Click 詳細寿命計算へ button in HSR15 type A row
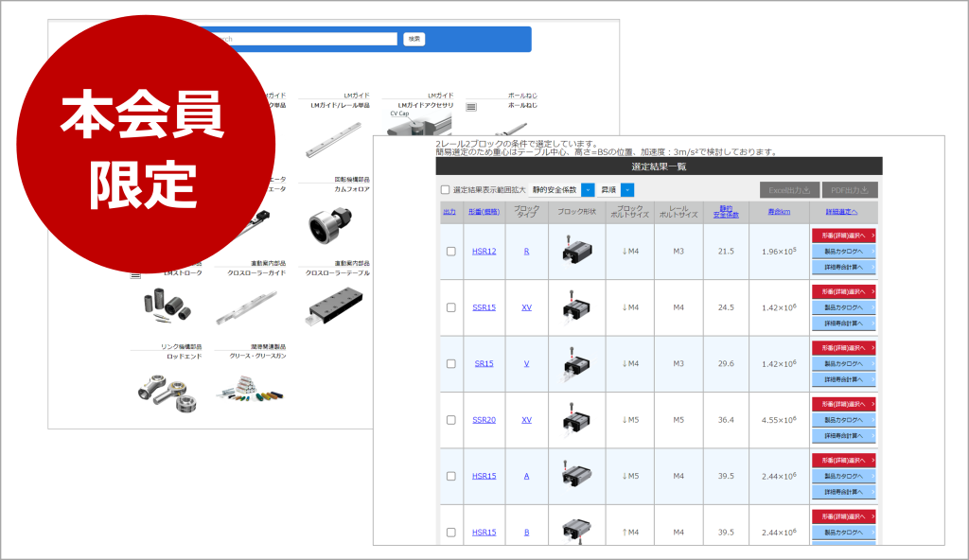 click(843, 492)
